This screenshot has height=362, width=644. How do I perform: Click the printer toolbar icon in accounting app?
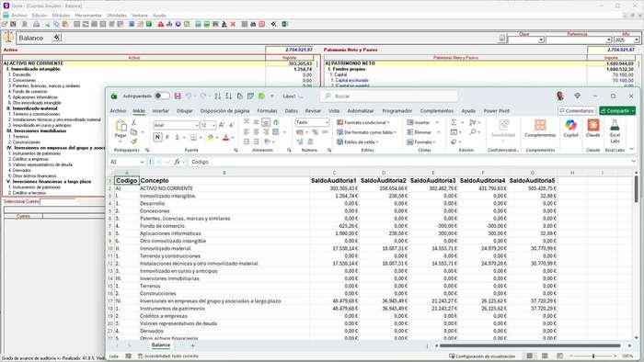click(x=36, y=24)
